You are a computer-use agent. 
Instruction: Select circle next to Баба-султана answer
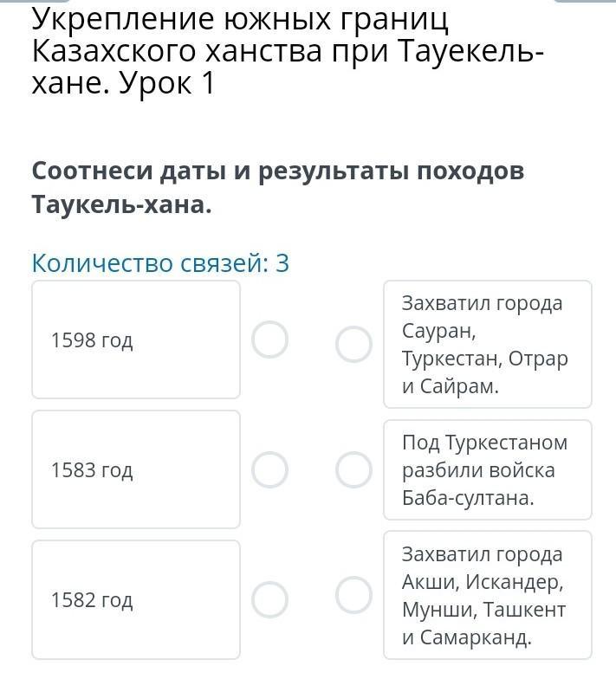353,469
